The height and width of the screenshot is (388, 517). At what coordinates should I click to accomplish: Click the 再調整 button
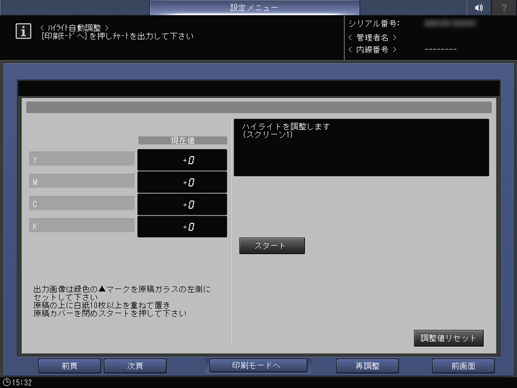point(367,366)
